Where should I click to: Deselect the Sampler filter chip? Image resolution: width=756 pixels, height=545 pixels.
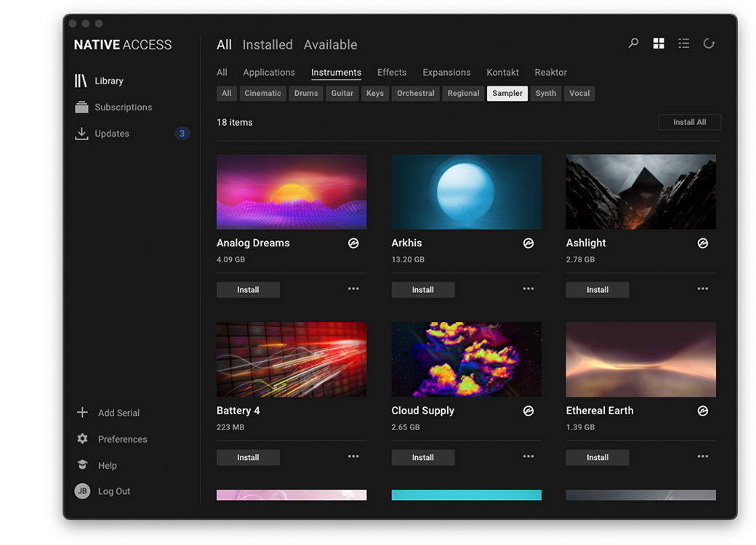tap(507, 94)
